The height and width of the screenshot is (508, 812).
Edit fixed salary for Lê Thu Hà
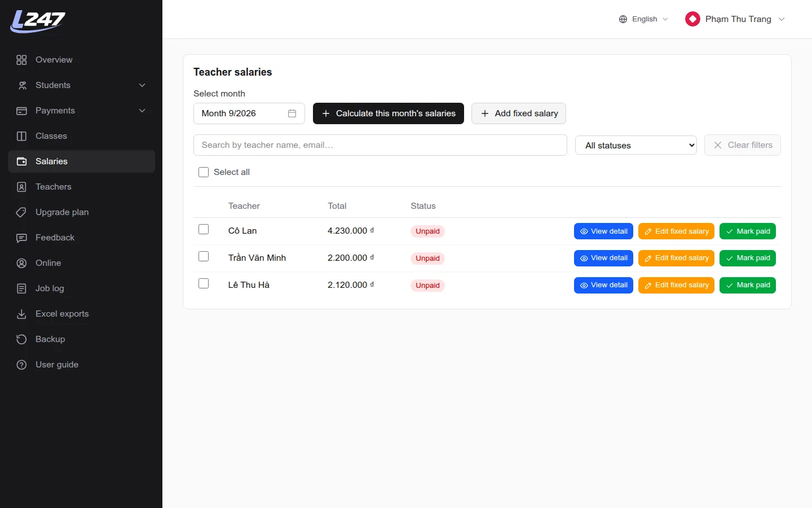point(676,285)
